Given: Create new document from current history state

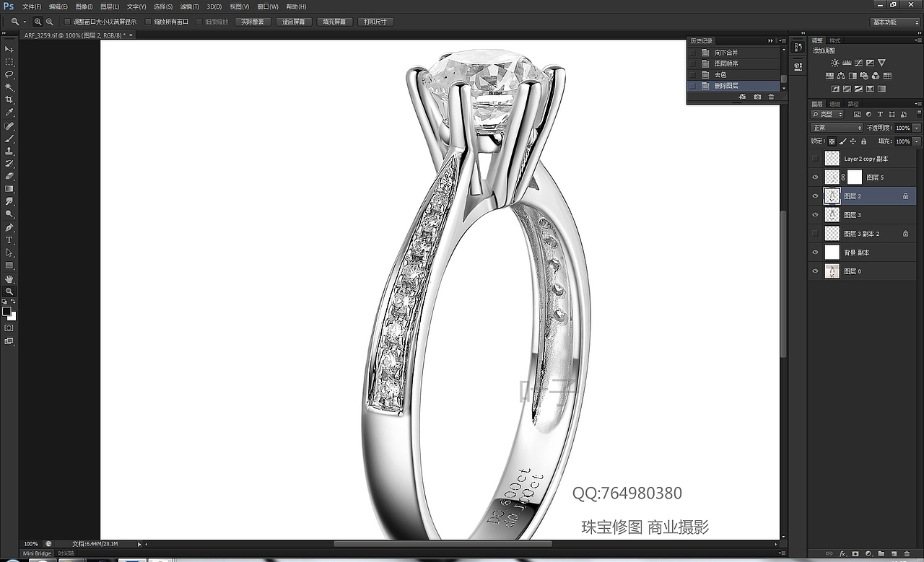Looking at the screenshot, I should pyautogui.click(x=742, y=97).
